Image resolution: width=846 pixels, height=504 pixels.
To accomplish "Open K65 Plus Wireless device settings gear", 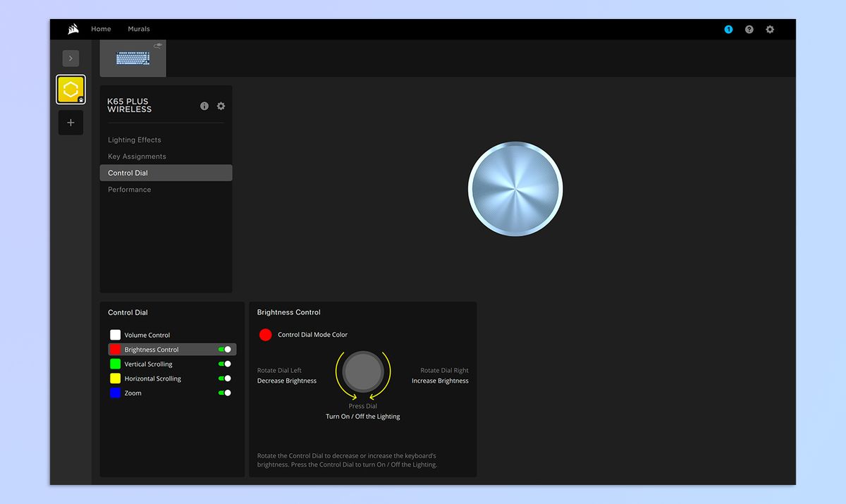I will (x=221, y=106).
